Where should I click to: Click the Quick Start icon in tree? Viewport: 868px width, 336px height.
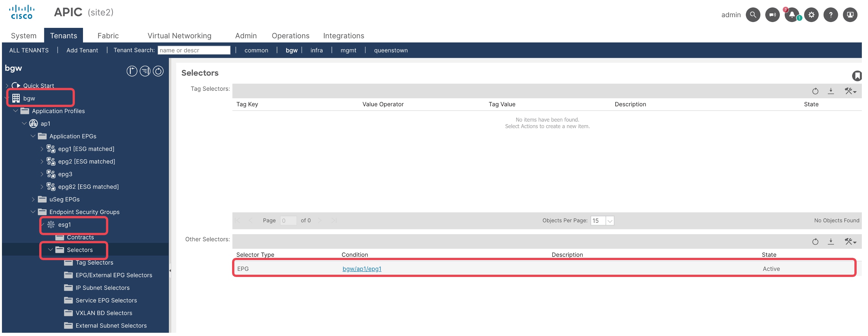(16, 86)
